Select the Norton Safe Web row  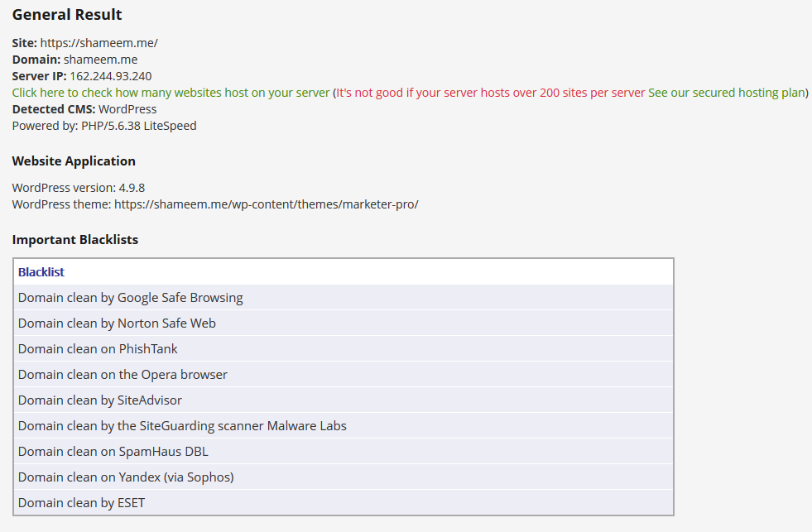(x=117, y=324)
